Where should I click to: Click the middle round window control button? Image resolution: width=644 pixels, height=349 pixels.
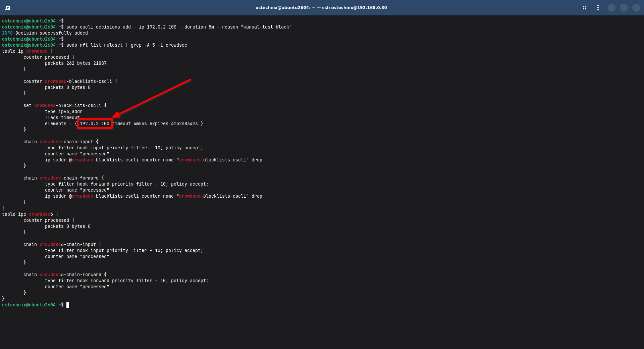coord(624,8)
